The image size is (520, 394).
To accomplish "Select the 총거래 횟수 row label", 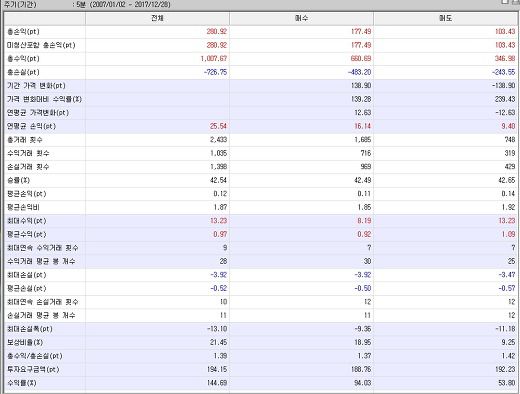I will coord(25,140).
